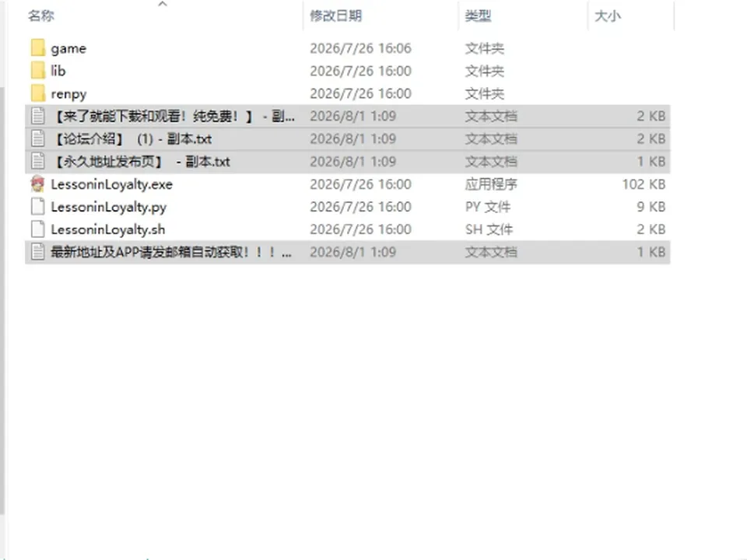The height and width of the screenshot is (560, 747).
Task: Click the text icon for 【论坛介绍】 (1) - 副本.txt
Action: click(x=37, y=138)
